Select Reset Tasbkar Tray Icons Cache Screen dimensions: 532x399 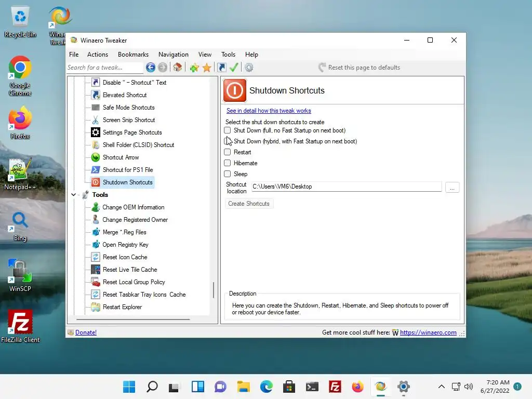(x=144, y=295)
